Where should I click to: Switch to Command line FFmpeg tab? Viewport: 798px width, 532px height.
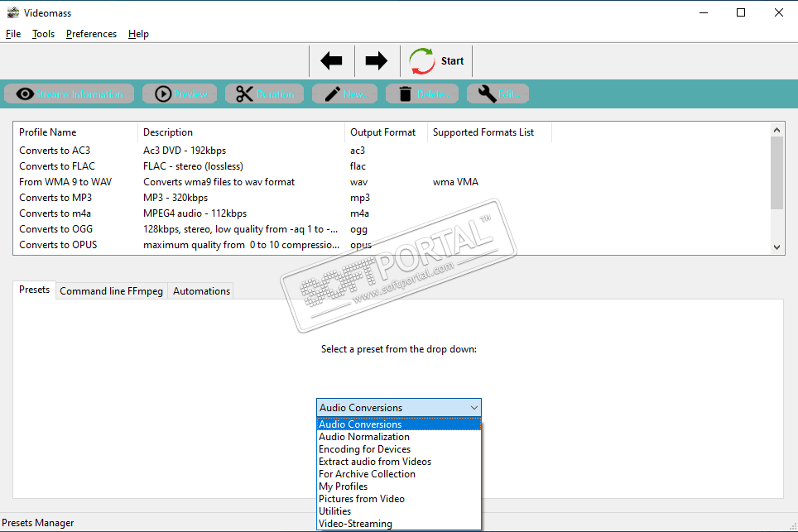click(112, 291)
